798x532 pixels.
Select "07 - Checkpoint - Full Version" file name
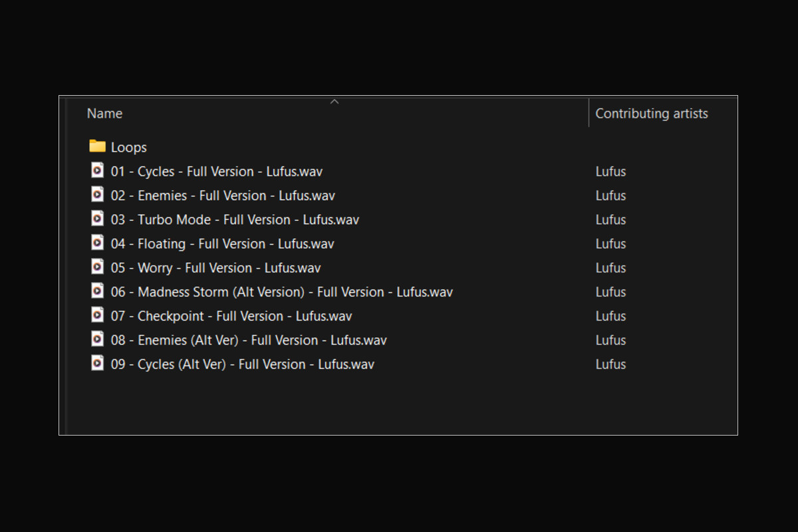231,316
